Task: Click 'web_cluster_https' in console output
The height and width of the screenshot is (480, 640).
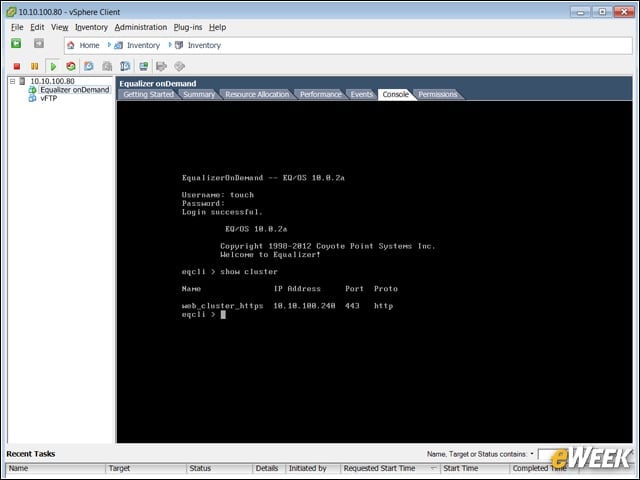Action: (222, 306)
